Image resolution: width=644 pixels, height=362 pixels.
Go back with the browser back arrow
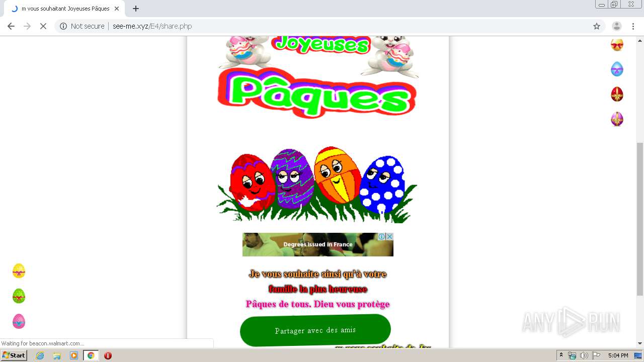(x=11, y=26)
